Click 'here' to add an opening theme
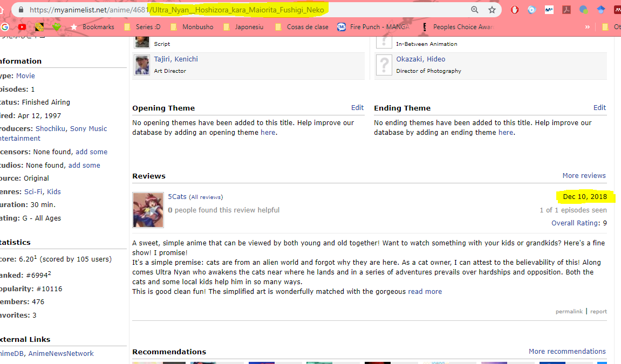The image size is (621, 364). [268, 133]
